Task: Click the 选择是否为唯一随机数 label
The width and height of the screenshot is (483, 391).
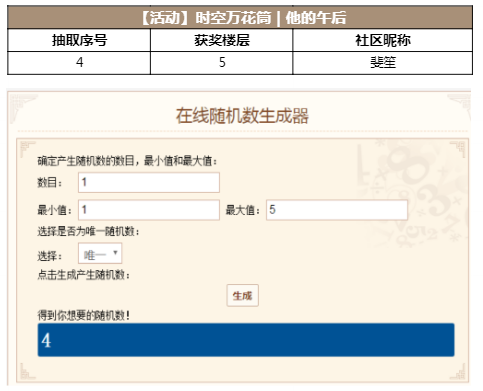Action: coord(88,231)
